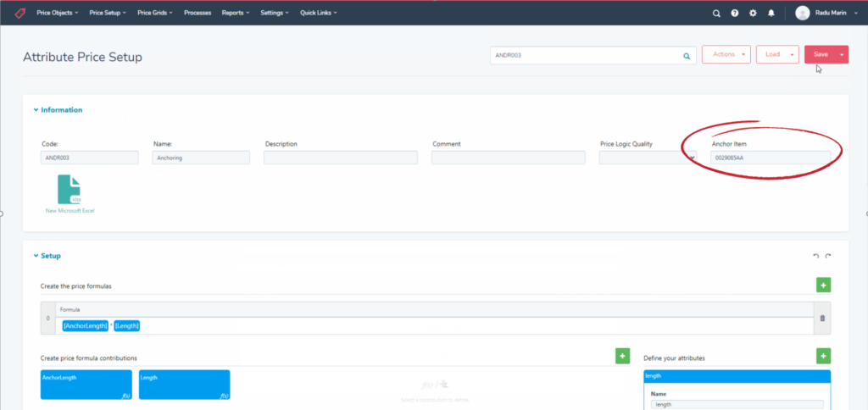Click the New Microsoft Excel link text
This screenshot has width=868, height=410.
coord(70,211)
